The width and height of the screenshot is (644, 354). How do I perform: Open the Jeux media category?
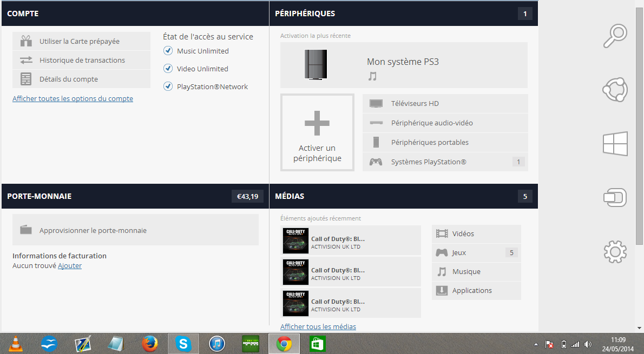[x=476, y=252]
